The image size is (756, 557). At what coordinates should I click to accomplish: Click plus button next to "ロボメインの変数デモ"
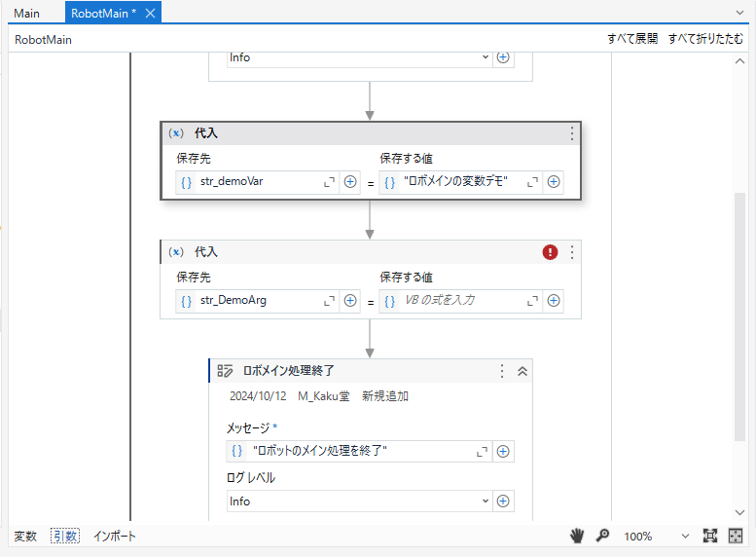tap(554, 182)
